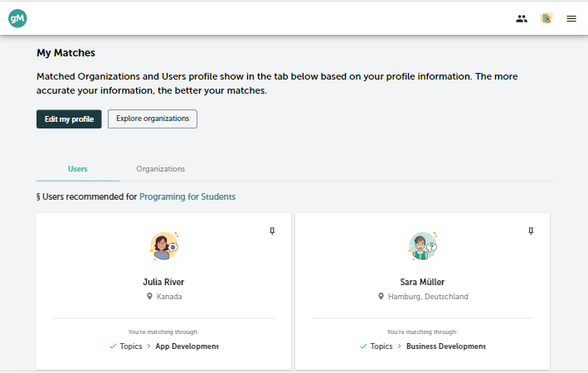Click the Hamburg location pin icon
This screenshot has height=373, width=588.
coord(381,297)
